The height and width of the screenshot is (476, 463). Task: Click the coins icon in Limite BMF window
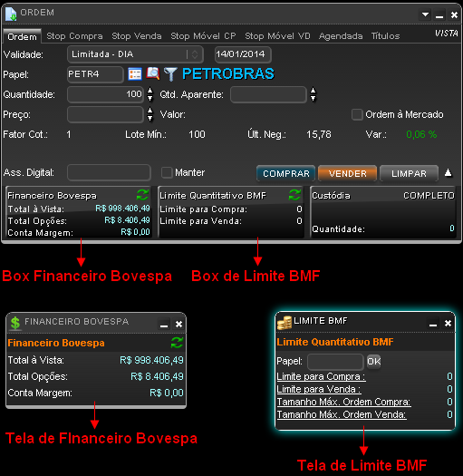point(285,323)
